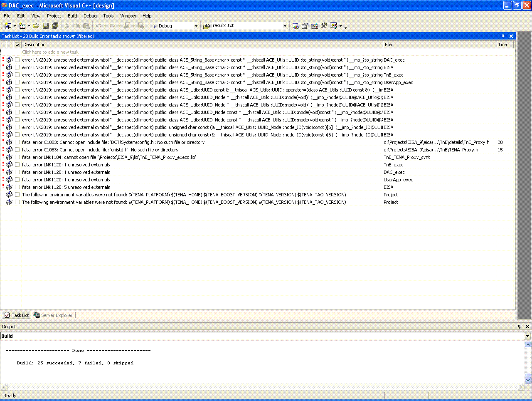Click task icon on DCT/System/config.h error row

pyautogui.click(x=10, y=142)
